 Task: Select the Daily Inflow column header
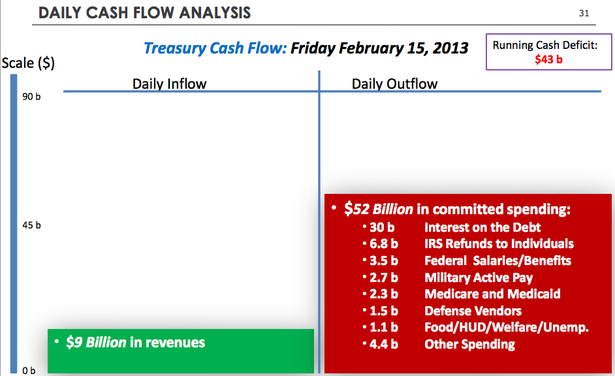169,84
